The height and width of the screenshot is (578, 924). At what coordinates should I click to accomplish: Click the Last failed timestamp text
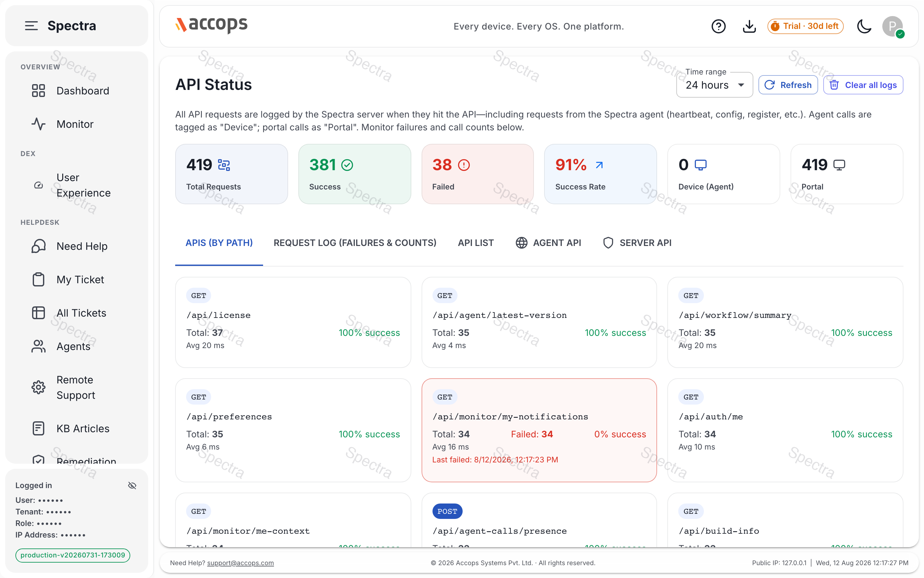[x=495, y=460]
